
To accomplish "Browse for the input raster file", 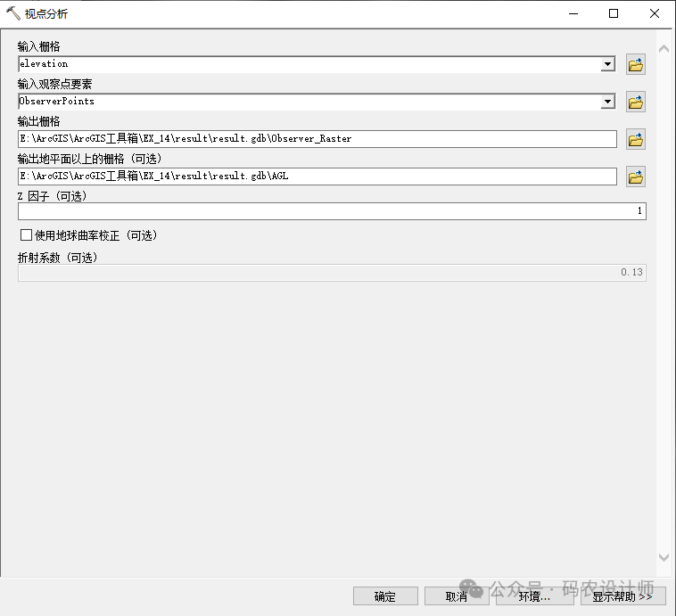I will (636, 65).
